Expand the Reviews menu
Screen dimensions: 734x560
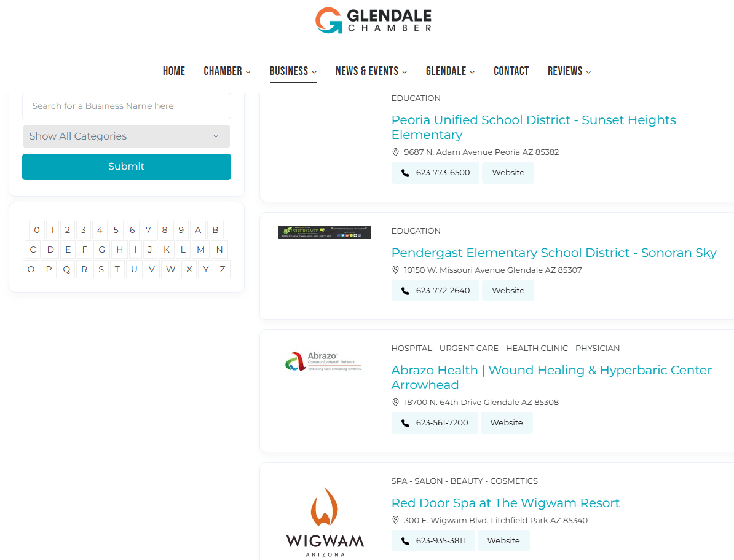(x=569, y=71)
